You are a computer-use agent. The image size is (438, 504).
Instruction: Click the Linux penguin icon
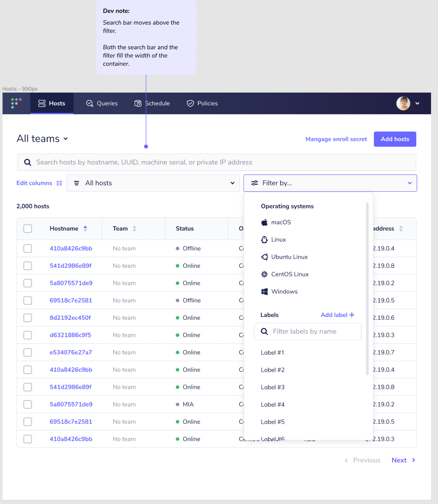coord(264,240)
